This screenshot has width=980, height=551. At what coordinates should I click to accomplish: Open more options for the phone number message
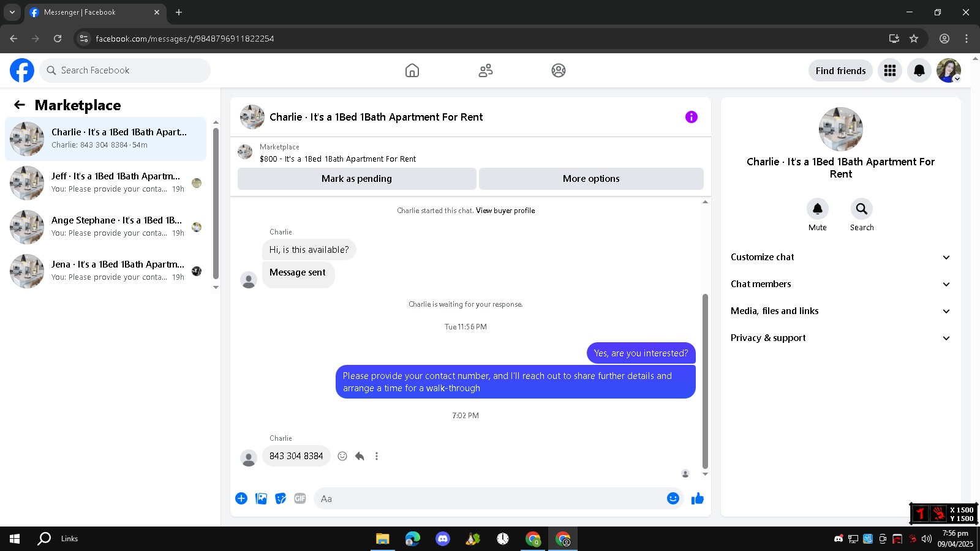point(377,456)
